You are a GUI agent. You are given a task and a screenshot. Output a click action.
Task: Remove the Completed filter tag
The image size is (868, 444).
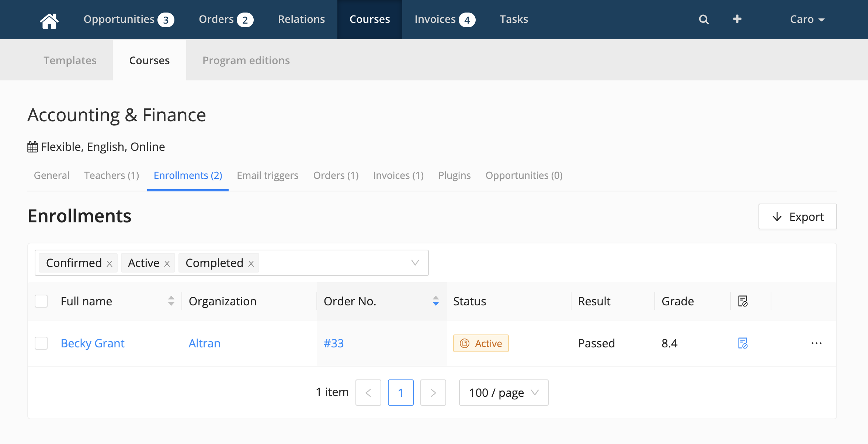(x=251, y=263)
